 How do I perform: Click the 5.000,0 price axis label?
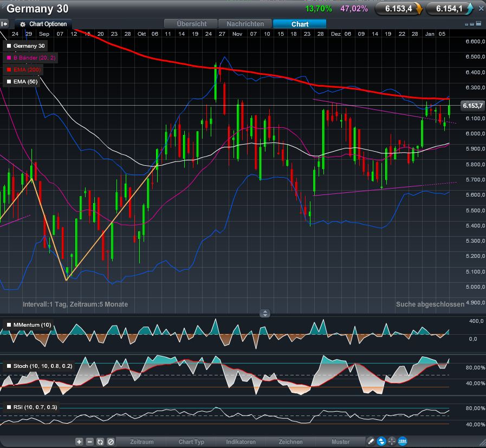[x=475, y=287]
